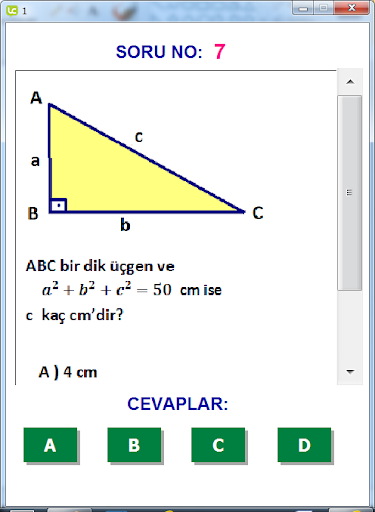This screenshot has width=375, height=512.
Task: Click the "c kaç cm'dir?" question text
Action: click(x=75, y=315)
